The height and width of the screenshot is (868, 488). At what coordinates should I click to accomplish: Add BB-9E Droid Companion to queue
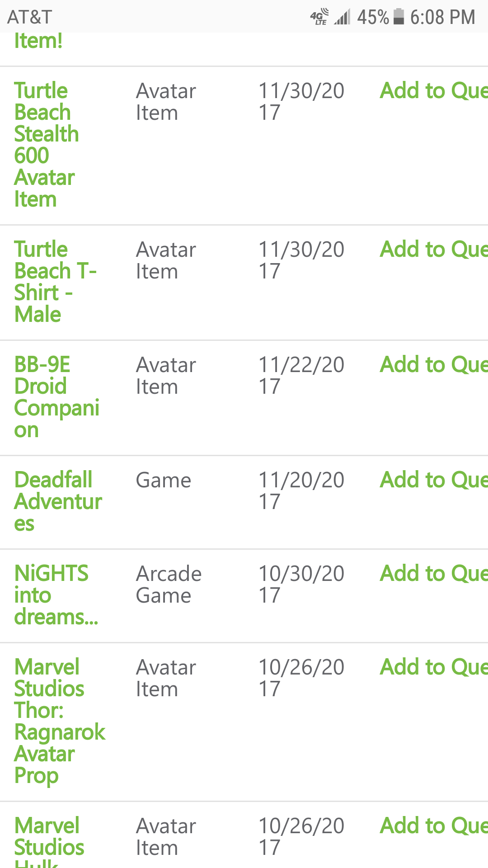point(433,364)
